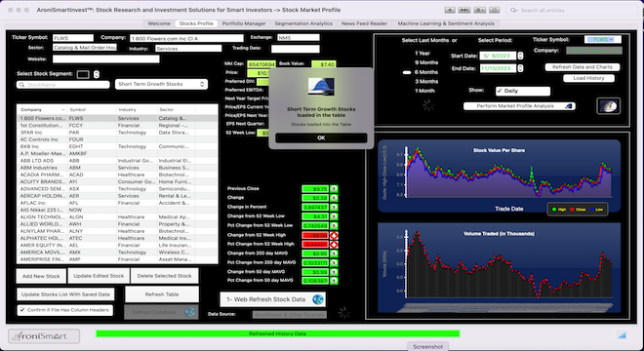644x351 pixels.
Task: Click the End Date stepper arrows
Action: coord(520,68)
